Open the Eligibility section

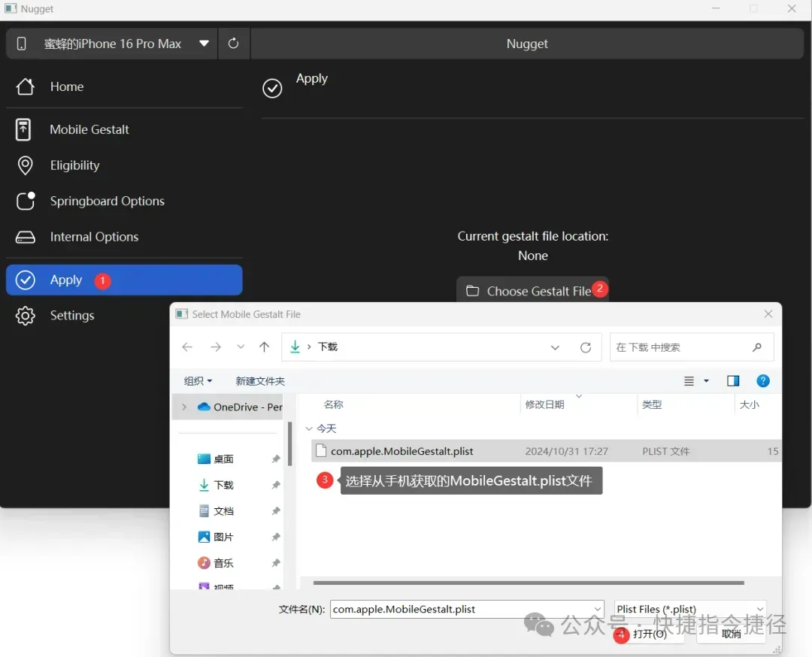click(x=124, y=165)
